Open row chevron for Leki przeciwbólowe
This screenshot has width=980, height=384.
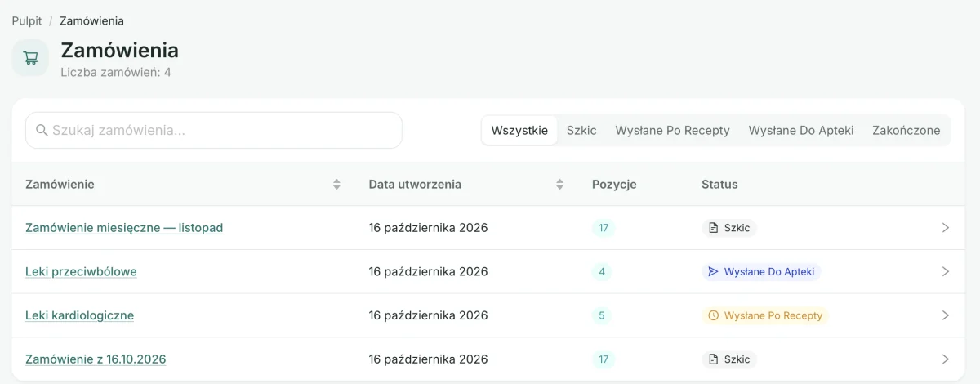tap(946, 272)
